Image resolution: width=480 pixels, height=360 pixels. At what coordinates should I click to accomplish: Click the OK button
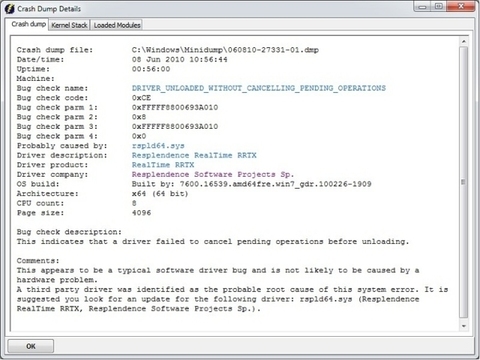tap(31, 346)
